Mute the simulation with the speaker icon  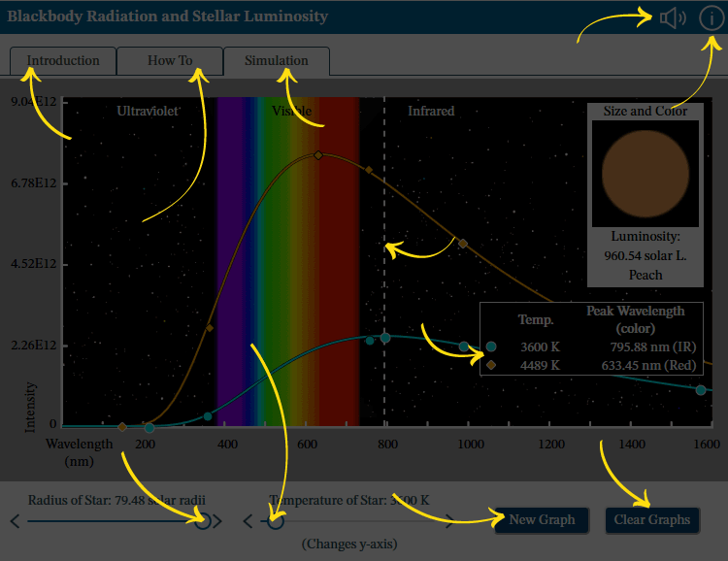tap(672, 17)
